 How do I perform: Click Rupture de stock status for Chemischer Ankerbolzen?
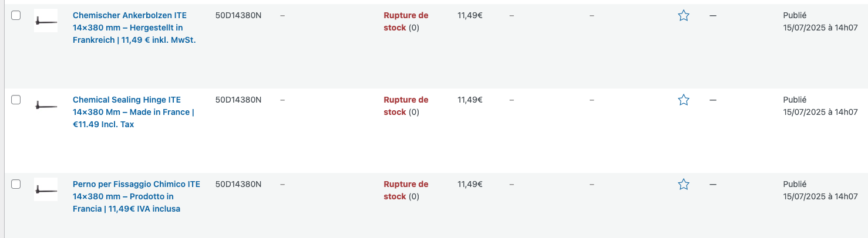tap(406, 22)
